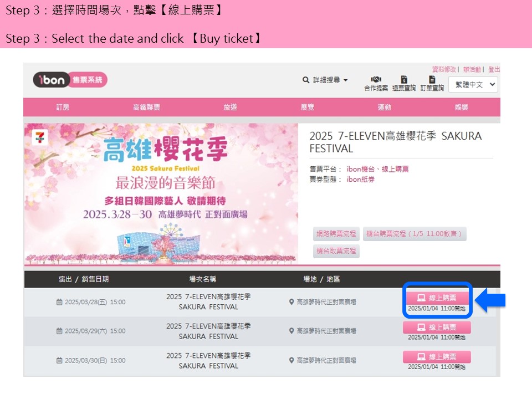Open the 繁體中文 language selector
Image resolution: width=532 pixels, height=399 pixels.
tap(473, 84)
